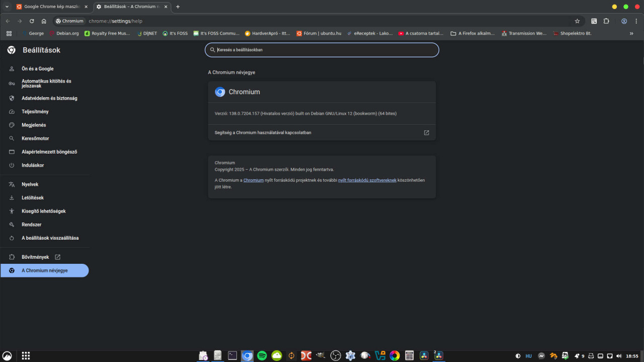The image size is (644, 362).
Task: Click the Chromium open-source project link
Action: pos(253,180)
